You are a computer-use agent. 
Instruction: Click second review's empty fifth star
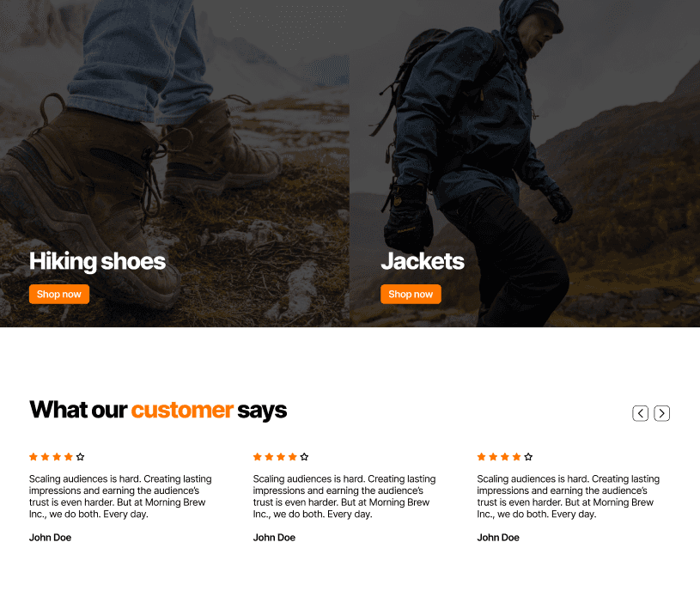304,457
